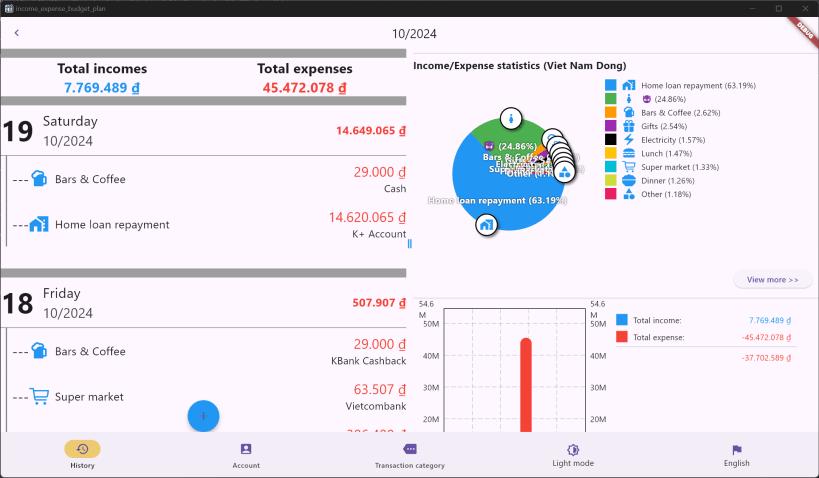Select person legend icon (24.86%)
Screen dimensions: 819x478
pyautogui.click(x=629, y=99)
